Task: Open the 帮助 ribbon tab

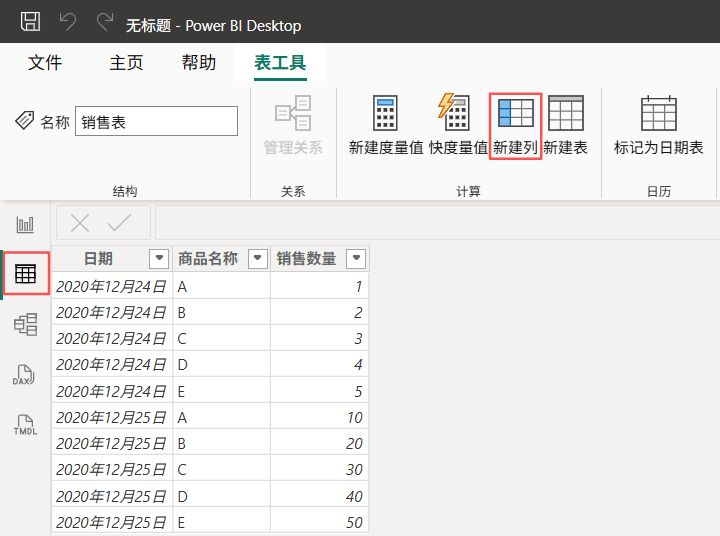Action: pos(199,62)
